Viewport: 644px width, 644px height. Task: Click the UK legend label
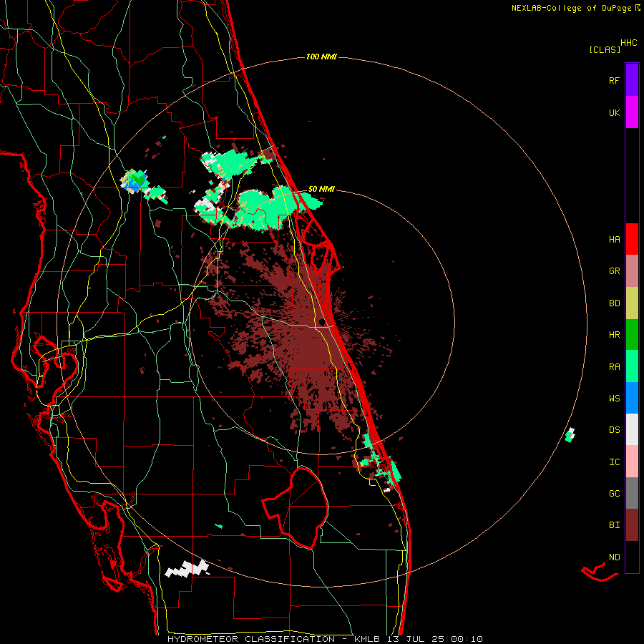614,112
